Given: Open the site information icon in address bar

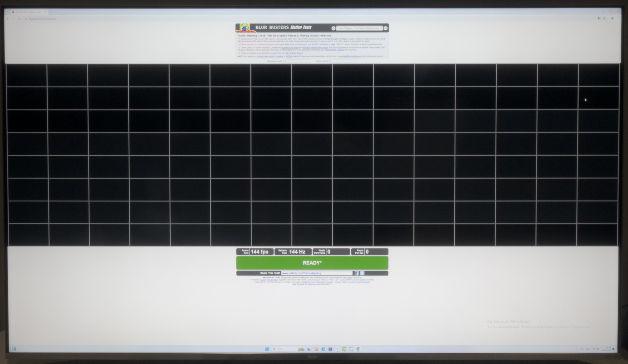Looking at the screenshot, I should tap(26, 19).
